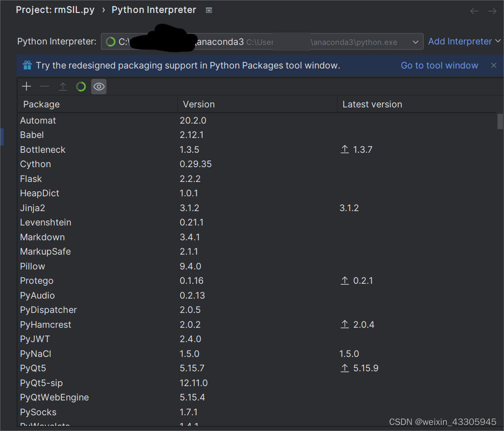Select the Protego package row
The height and width of the screenshot is (431, 504).
(257, 281)
